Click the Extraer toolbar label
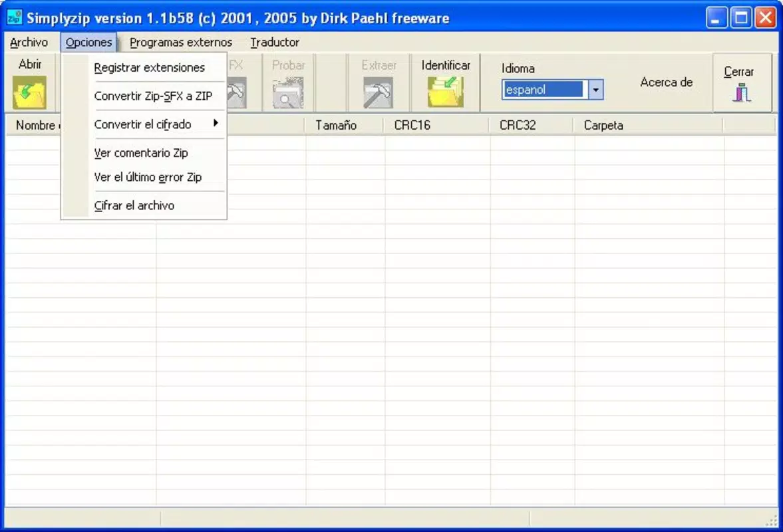783x532 pixels. 379,65
